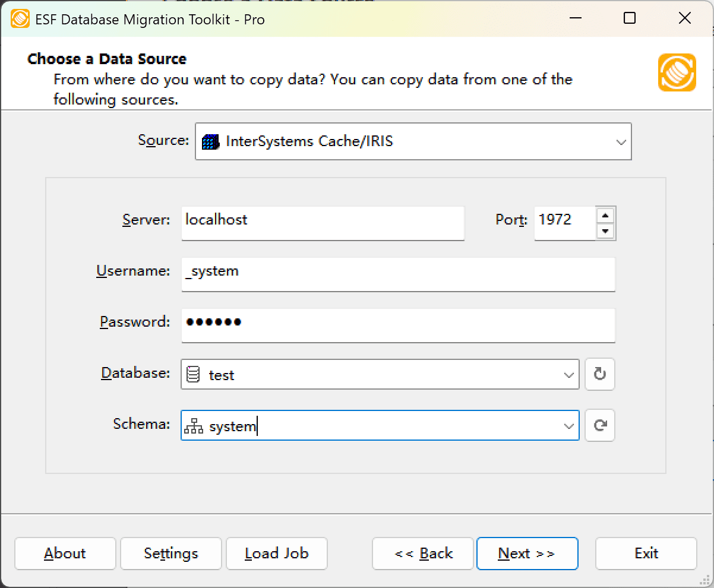Viewport: 714px width, 588px height.
Task: Open the Settings dialog
Action: pos(170,553)
